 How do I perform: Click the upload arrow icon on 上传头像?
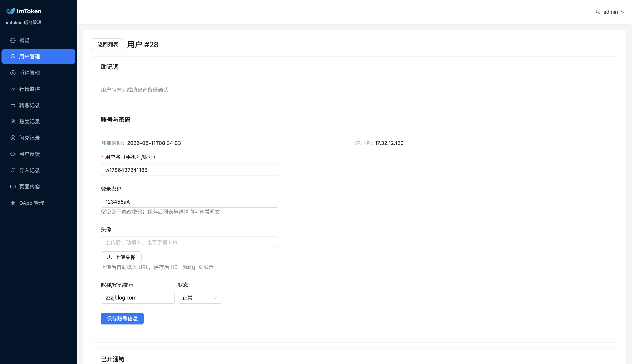click(109, 257)
